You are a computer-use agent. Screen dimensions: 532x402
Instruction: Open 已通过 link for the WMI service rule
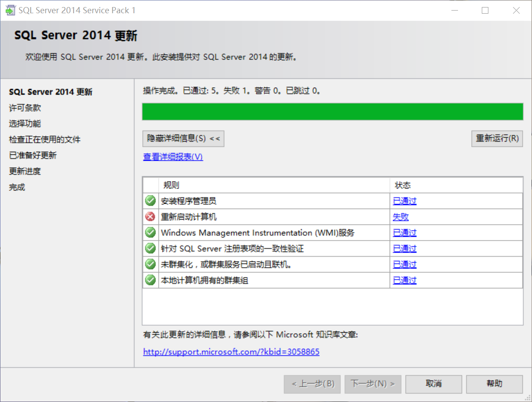405,233
